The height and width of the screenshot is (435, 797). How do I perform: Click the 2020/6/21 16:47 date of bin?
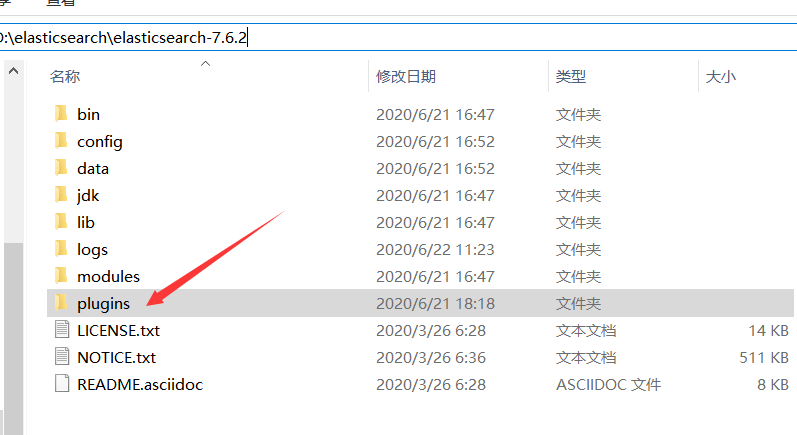(x=435, y=114)
